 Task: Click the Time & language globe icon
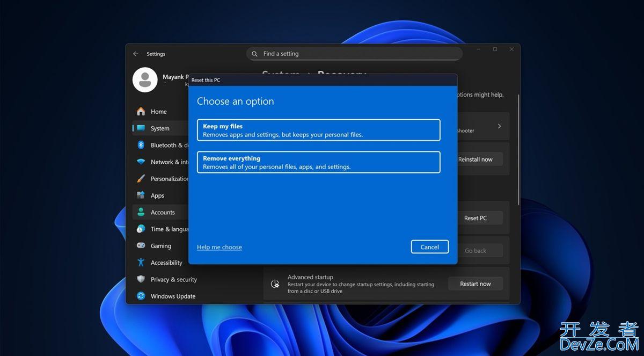coord(141,229)
